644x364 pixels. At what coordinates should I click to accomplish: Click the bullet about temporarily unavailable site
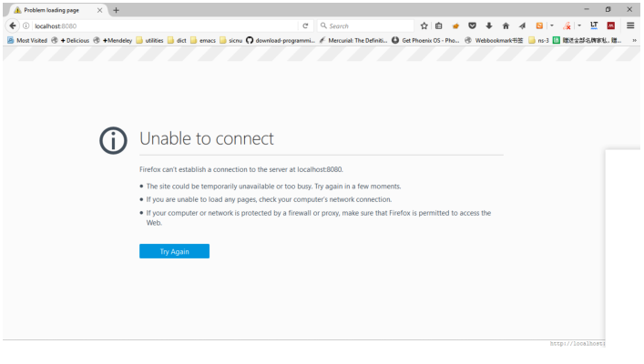pos(273,187)
